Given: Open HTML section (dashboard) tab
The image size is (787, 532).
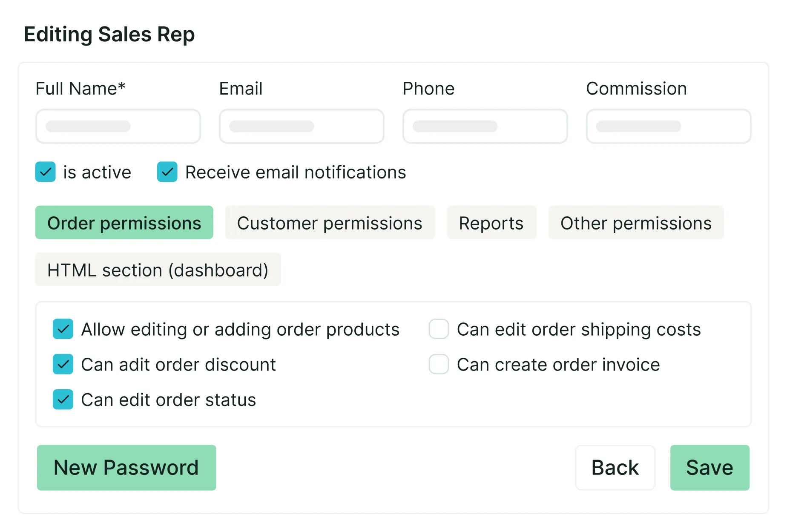Looking at the screenshot, I should 158,270.
